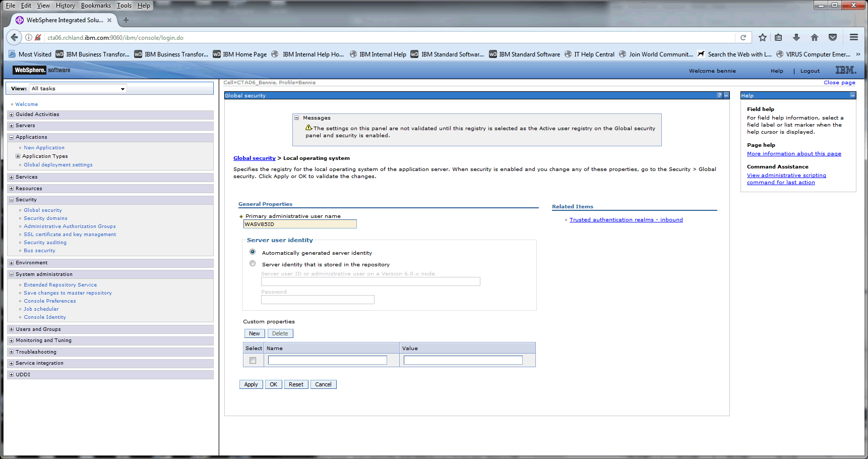Collapse the System administration section
868x459 pixels.
(x=11, y=274)
